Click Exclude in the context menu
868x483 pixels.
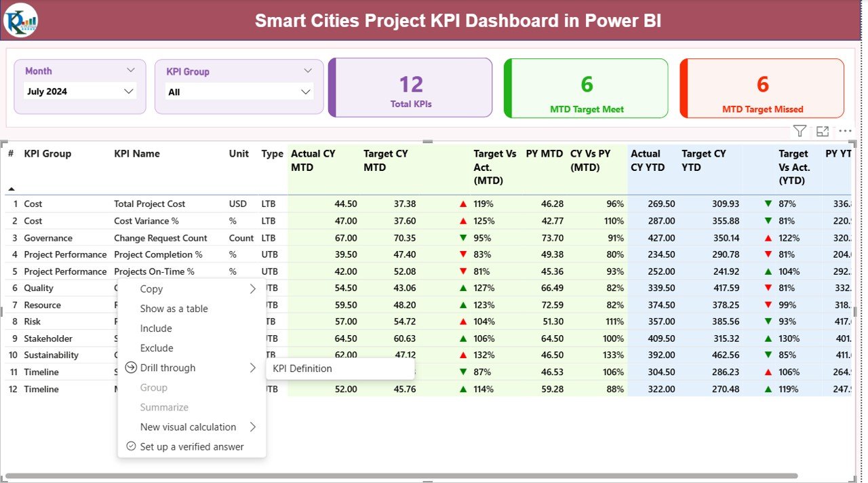(x=156, y=348)
